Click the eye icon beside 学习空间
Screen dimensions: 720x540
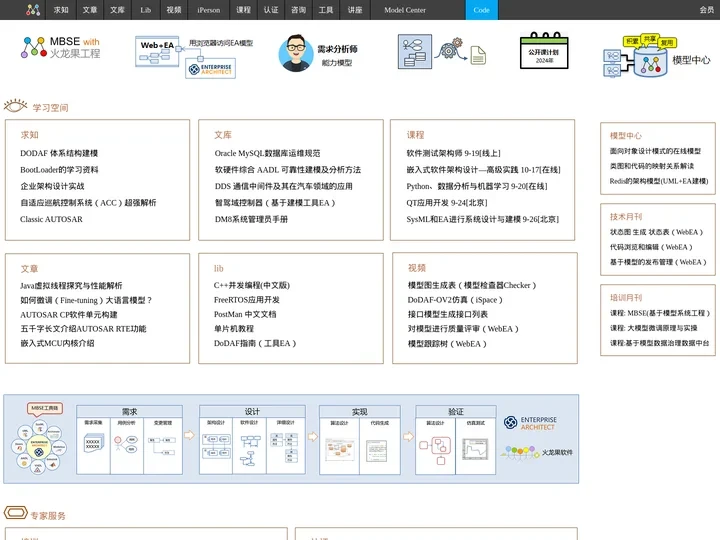[16, 106]
